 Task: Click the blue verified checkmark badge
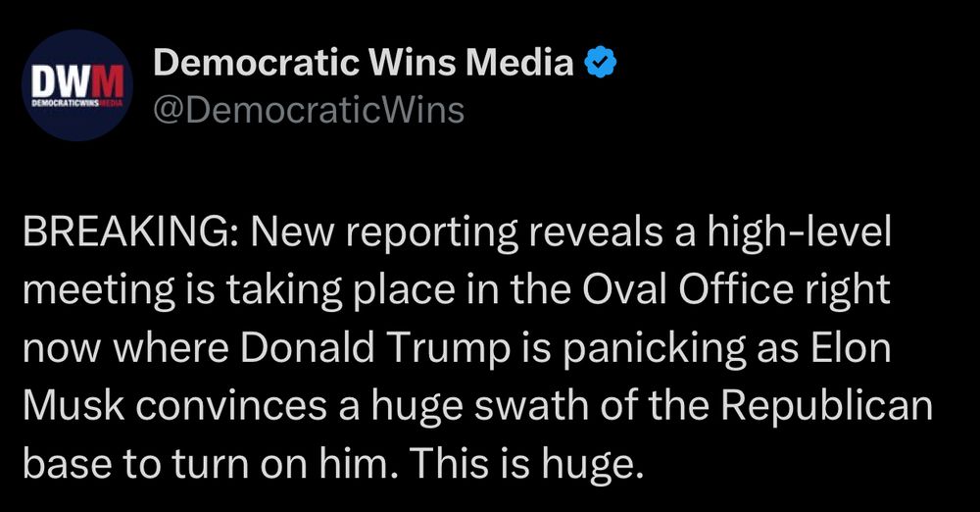(x=600, y=62)
